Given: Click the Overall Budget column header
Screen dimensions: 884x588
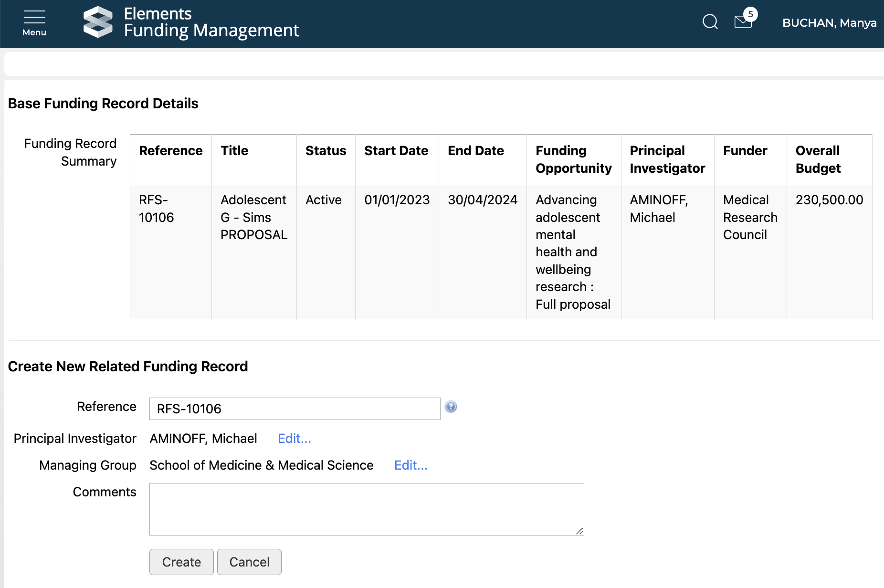Looking at the screenshot, I should point(818,159).
